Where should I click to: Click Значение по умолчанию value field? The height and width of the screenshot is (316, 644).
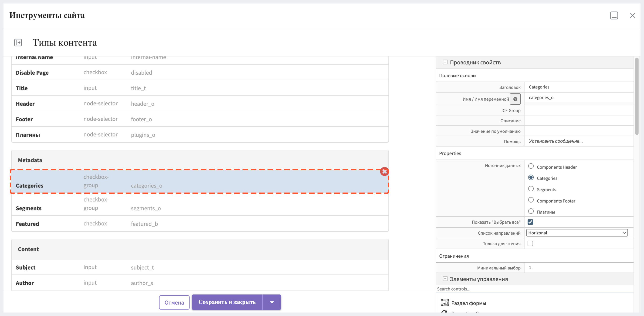(579, 131)
